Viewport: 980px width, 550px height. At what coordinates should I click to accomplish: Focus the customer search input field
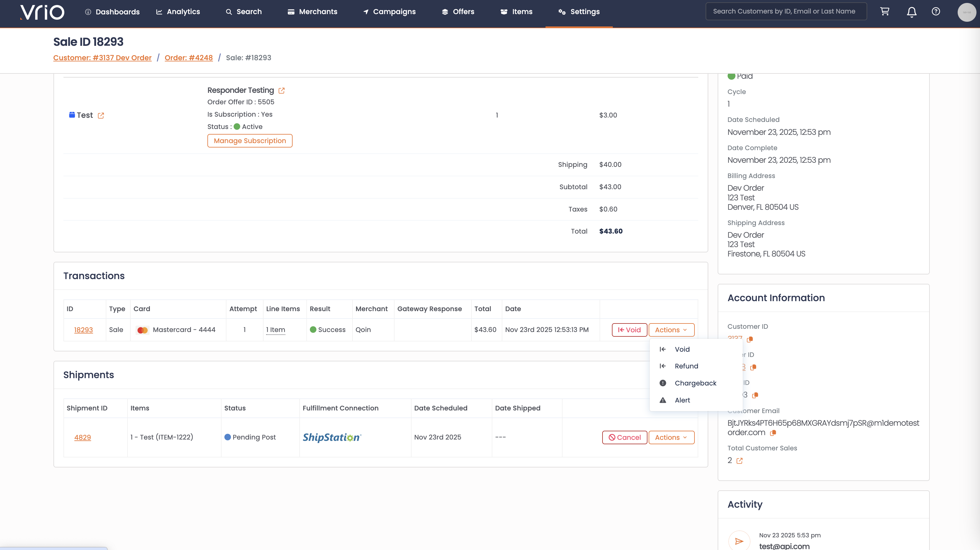[786, 11]
